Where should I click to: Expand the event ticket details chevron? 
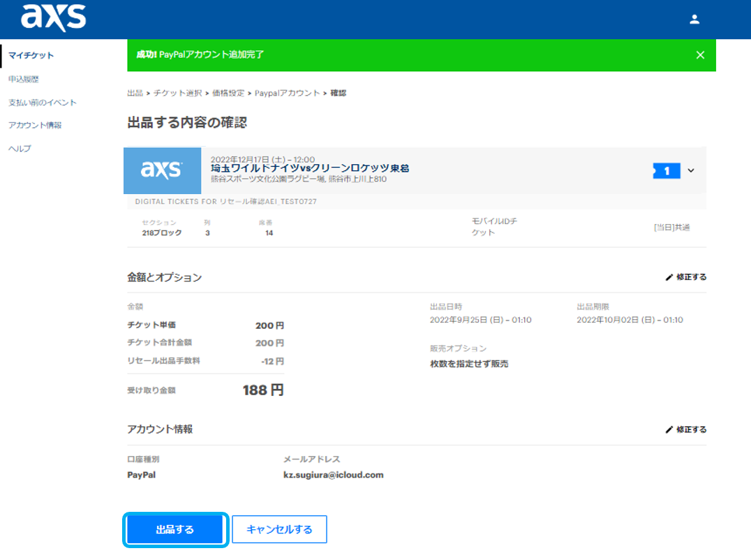tap(691, 170)
